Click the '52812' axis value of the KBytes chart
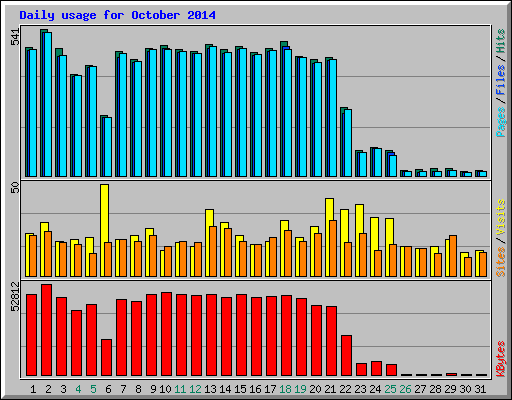This screenshot has height=400, width=512. click(x=15, y=296)
